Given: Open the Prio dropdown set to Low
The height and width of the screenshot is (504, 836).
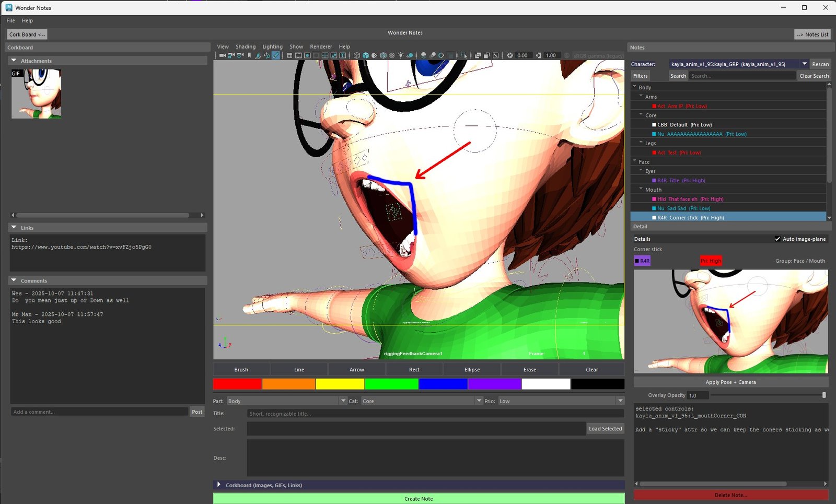Looking at the screenshot, I should coord(620,401).
